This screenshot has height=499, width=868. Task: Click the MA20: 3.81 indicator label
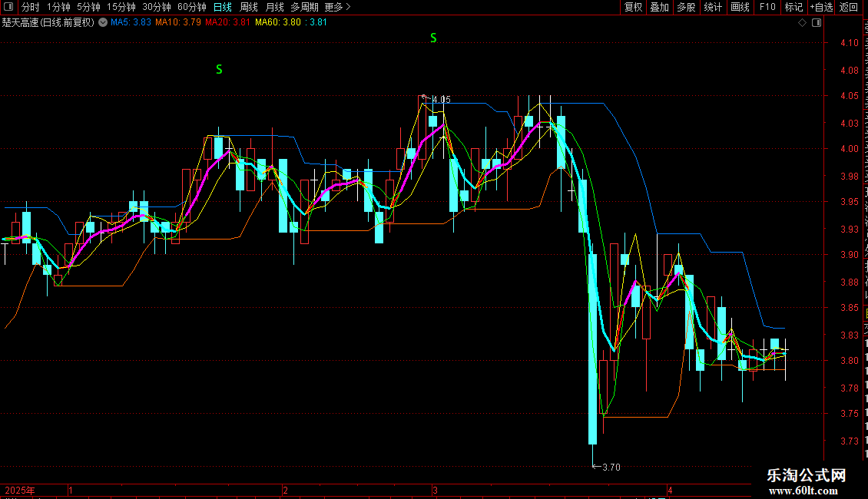click(227, 23)
